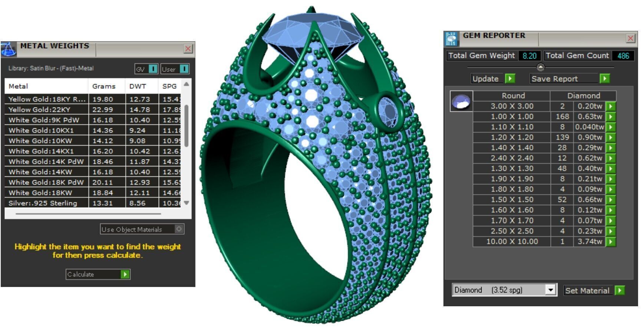The height and width of the screenshot is (330, 644).
Task: Select the Silver:.925 Sterling row
Action: [93, 203]
